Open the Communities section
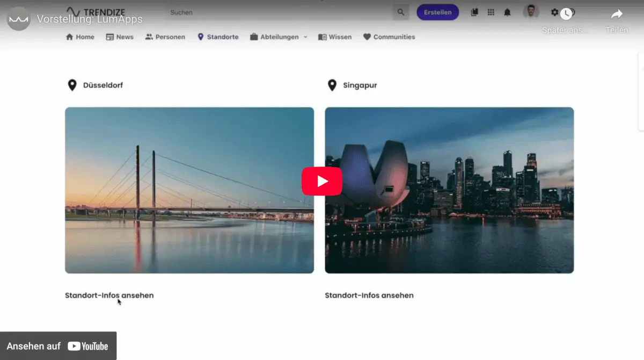 pyautogui.click(x=389, y=37)
